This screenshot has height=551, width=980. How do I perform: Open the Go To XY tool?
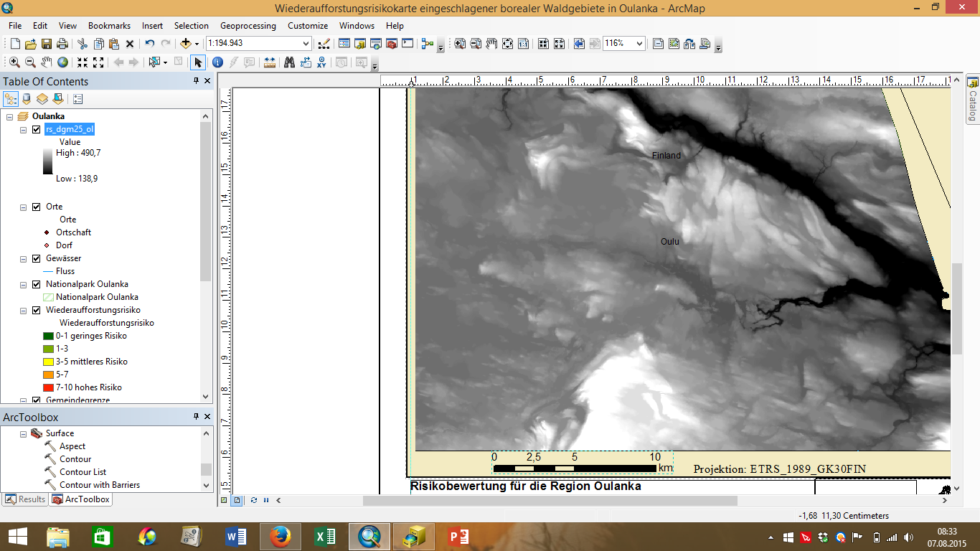tap(321, 62)
